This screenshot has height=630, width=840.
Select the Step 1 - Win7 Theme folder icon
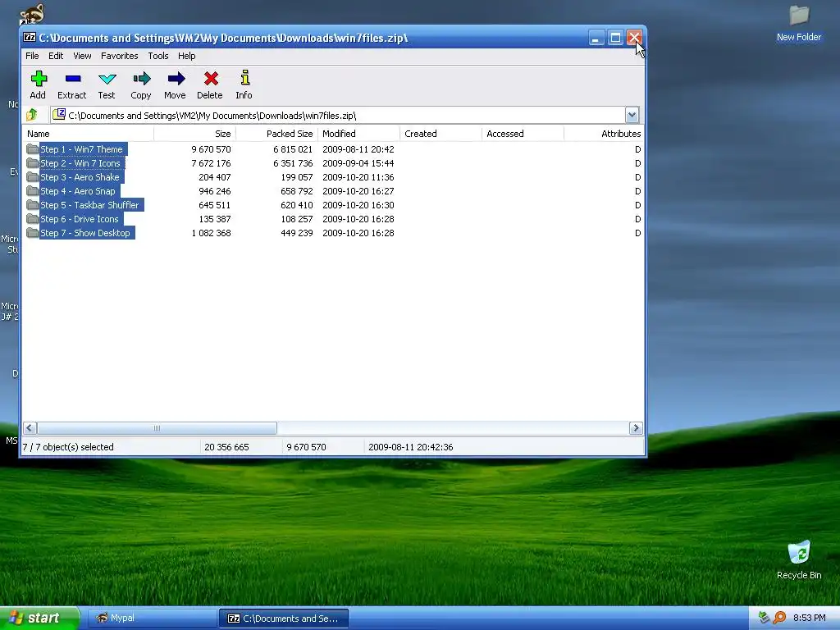coord(32,149)
